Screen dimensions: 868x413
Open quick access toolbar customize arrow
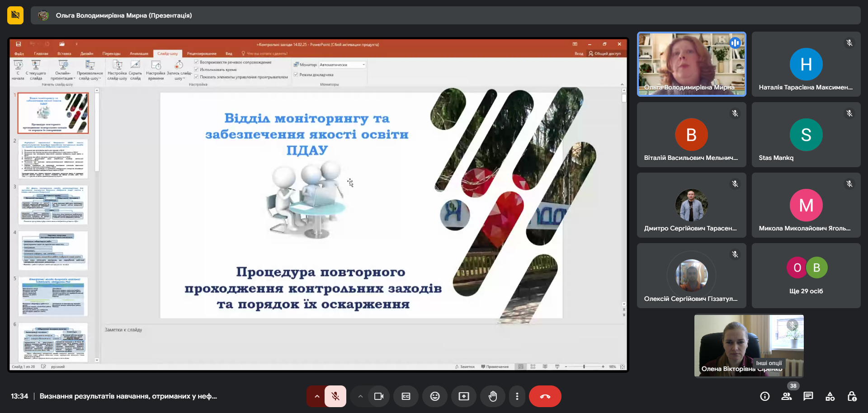[76, 44]
